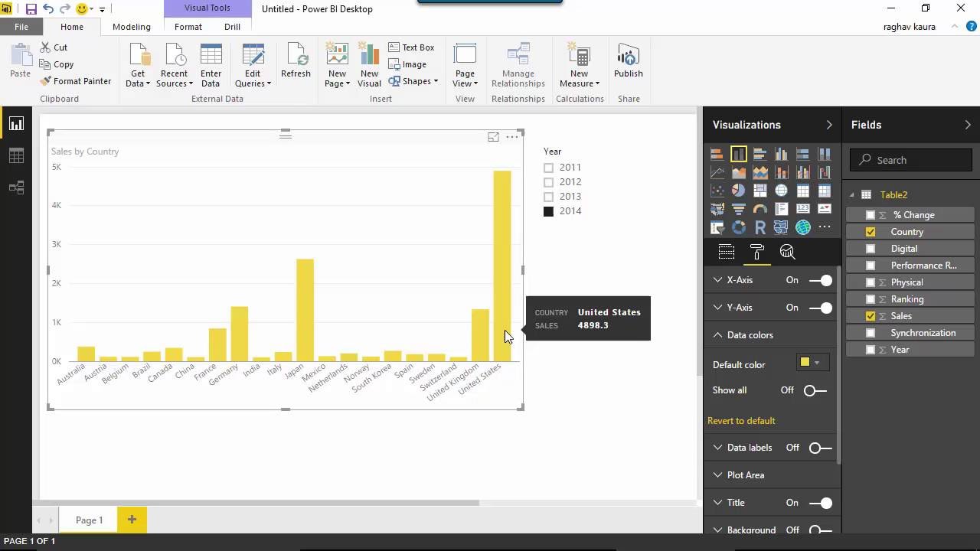The height and width of the screenshot is (551, 980).
Task: Insert a Text Box
Action: click(x=412, y=47)
